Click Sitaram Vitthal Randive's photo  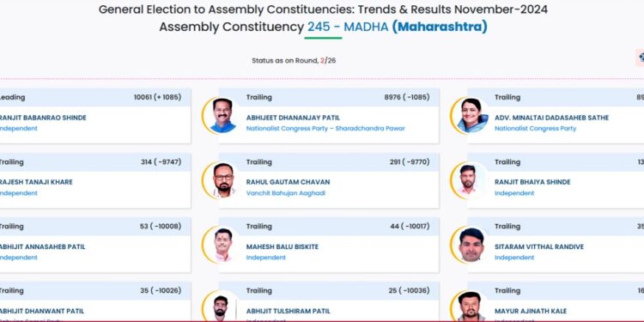(x=471, y=245)
